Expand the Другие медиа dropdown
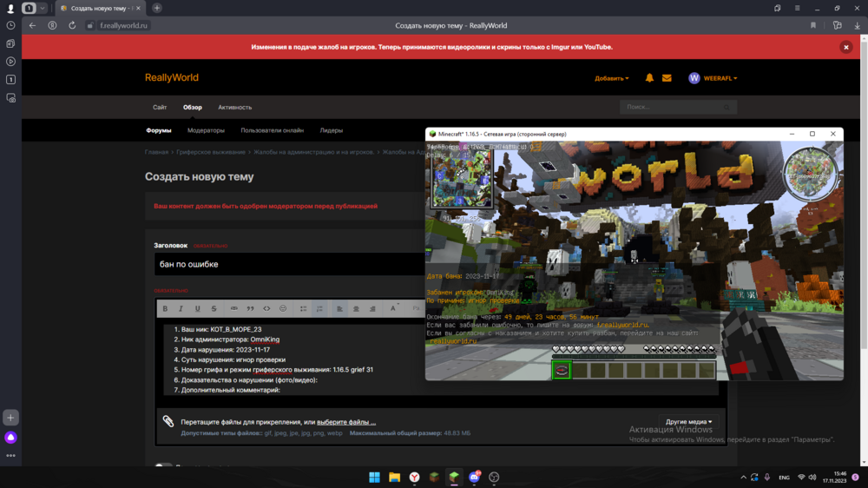Viewport: 868px width, 488px height. pos(688,422)
